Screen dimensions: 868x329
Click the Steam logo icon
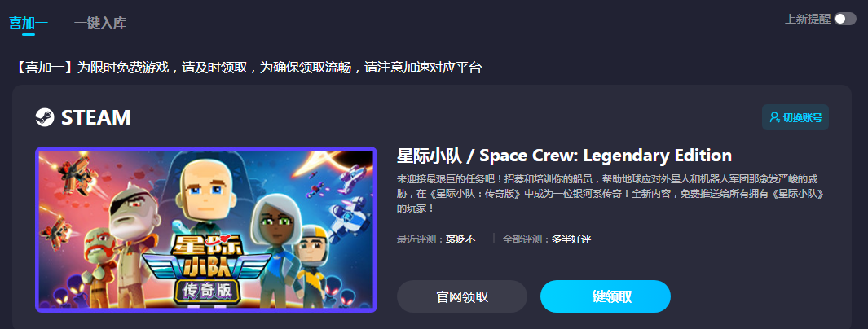pos(44,117)
